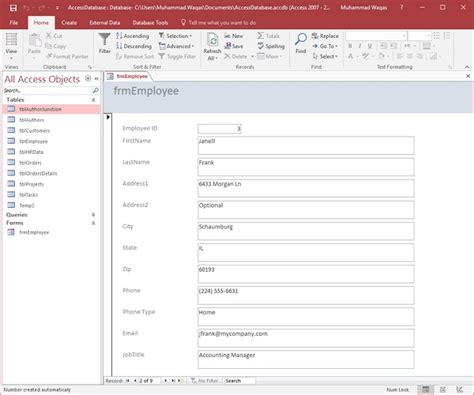Click the Email field with jfrank@mycompany.com
This screenshot has height=395, width=474.
pos(306,338)
